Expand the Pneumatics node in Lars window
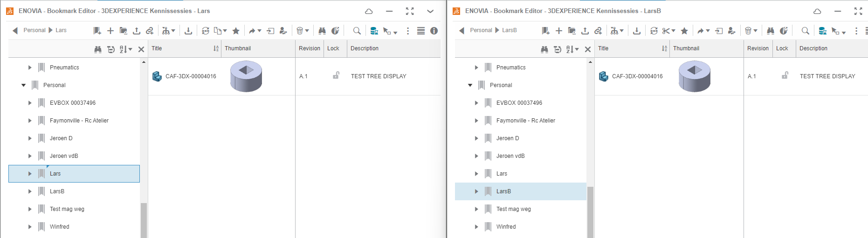 [30, 68]
